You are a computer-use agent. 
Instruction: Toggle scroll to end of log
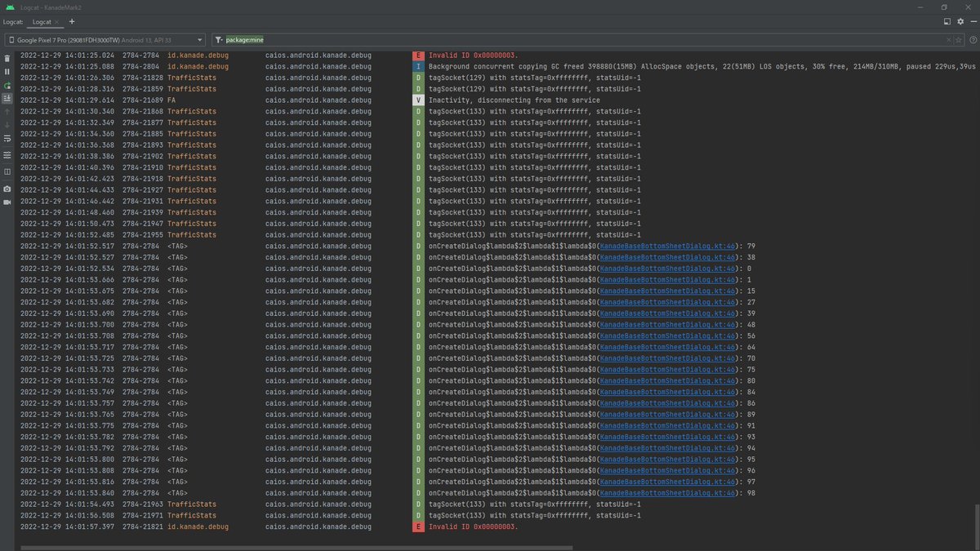[x=7, y=98]
